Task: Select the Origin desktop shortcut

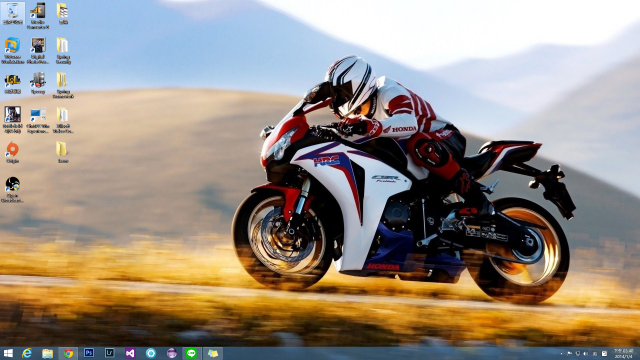Action: tap(13, 152)
